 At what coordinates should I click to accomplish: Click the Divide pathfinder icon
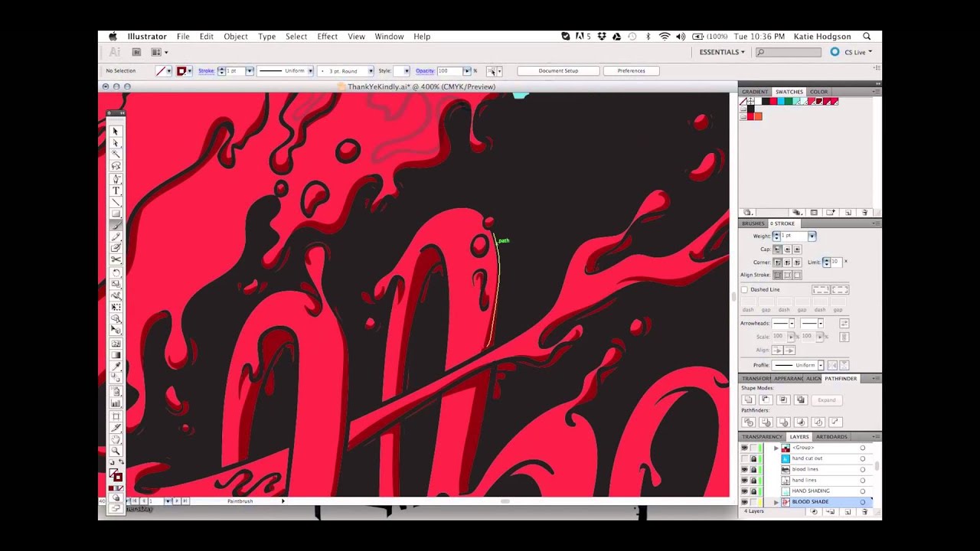click(749, 422)
